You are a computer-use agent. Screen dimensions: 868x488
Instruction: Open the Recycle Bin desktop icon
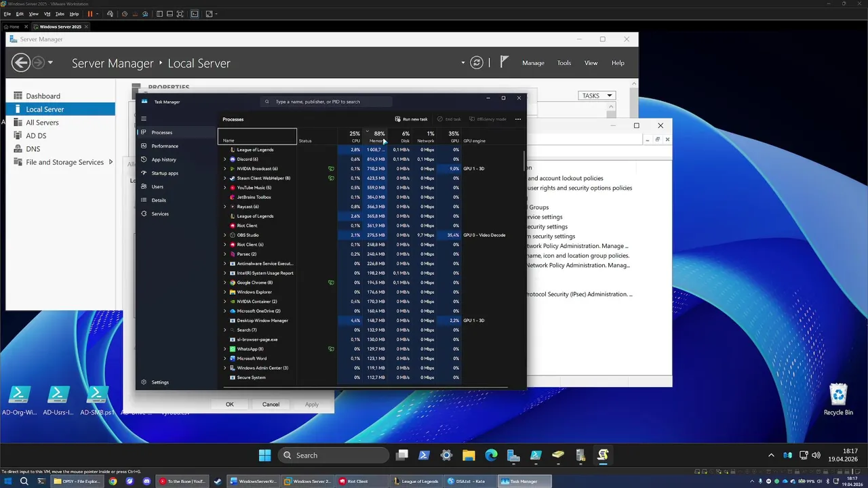[x=839, y=400]
